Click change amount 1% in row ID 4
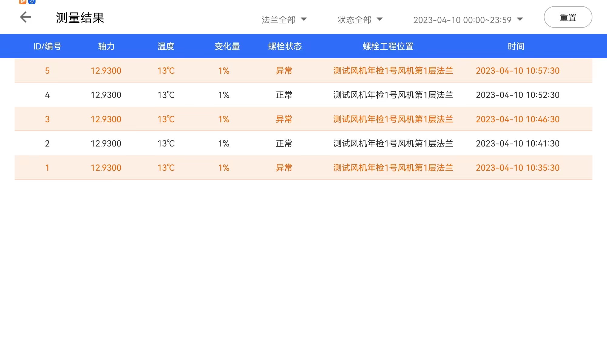 tap(224, 95)
